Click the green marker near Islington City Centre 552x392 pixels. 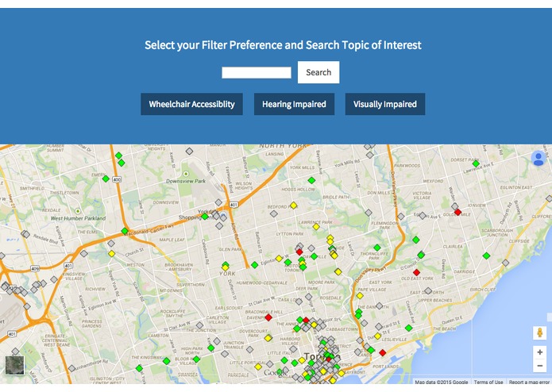(139, 368)
